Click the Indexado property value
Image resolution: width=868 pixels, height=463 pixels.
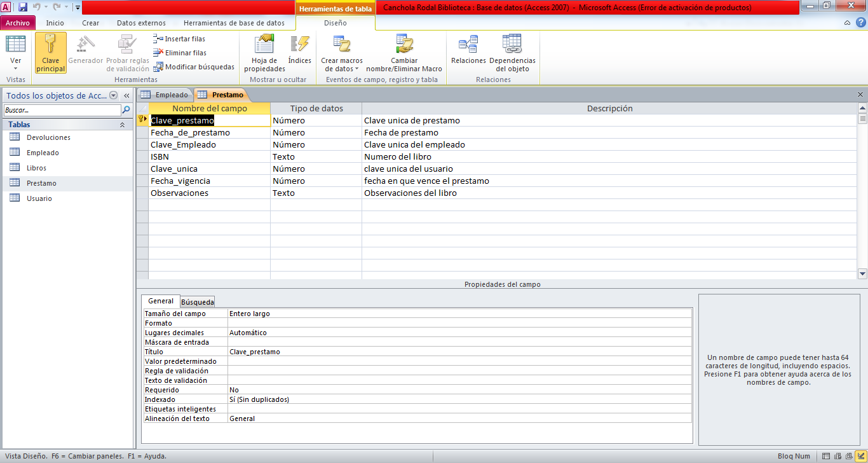459,399
